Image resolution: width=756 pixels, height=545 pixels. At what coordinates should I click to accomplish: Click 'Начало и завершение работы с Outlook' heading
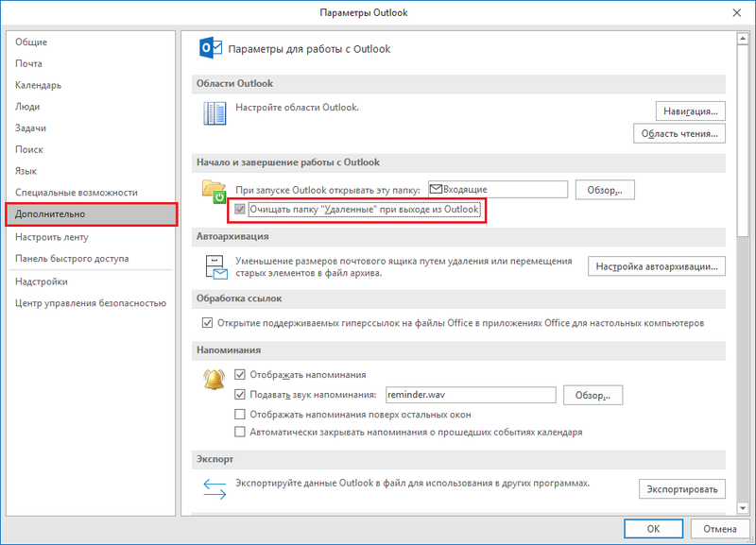tap(288, 162)
